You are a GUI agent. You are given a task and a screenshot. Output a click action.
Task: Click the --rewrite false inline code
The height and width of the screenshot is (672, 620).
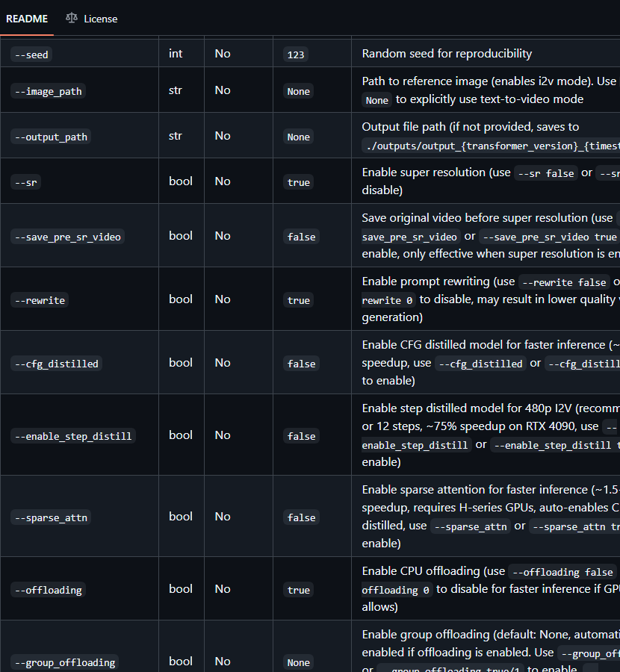[x=564, y=282]
